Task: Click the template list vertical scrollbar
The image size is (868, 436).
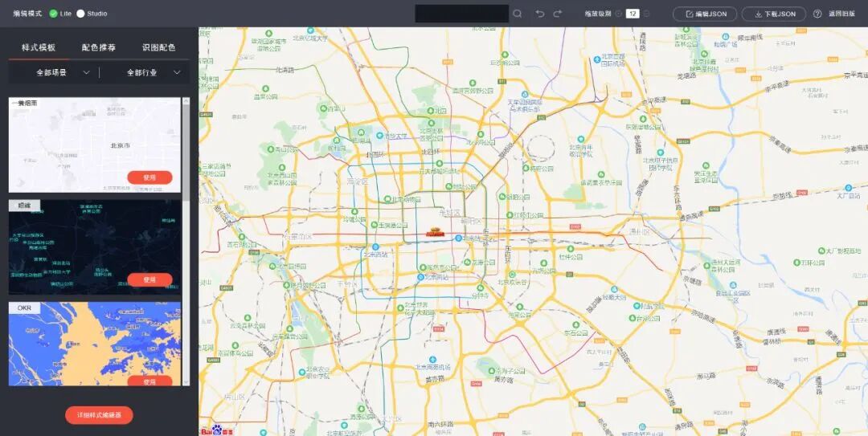Action: click(x=186, y=152)
